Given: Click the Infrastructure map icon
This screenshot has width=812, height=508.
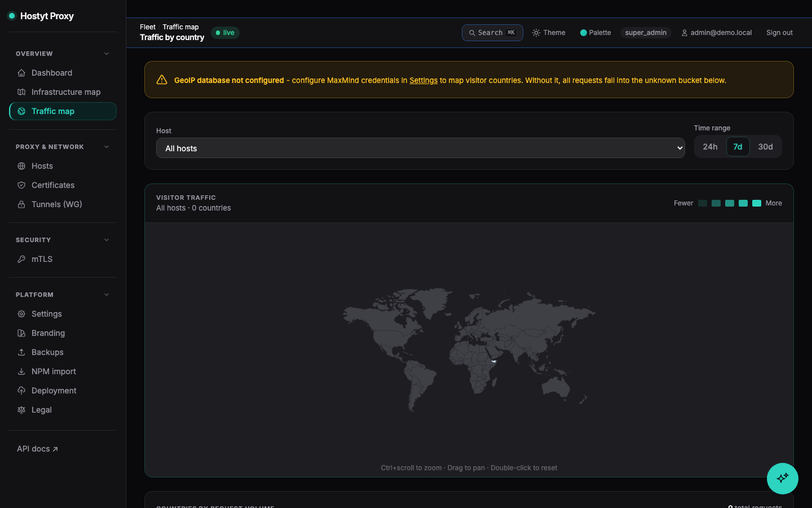Looking at the screenshot, I should tap(21, 92).
